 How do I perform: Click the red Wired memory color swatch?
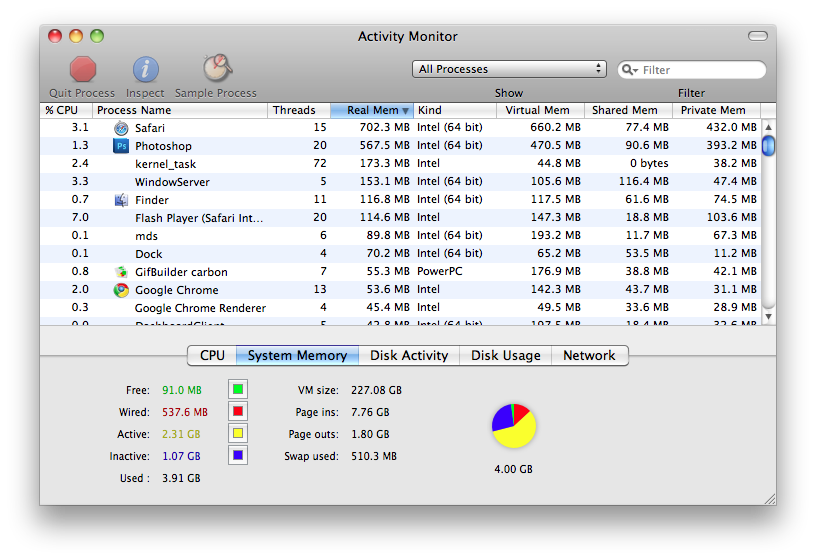(x=238, y=411)
